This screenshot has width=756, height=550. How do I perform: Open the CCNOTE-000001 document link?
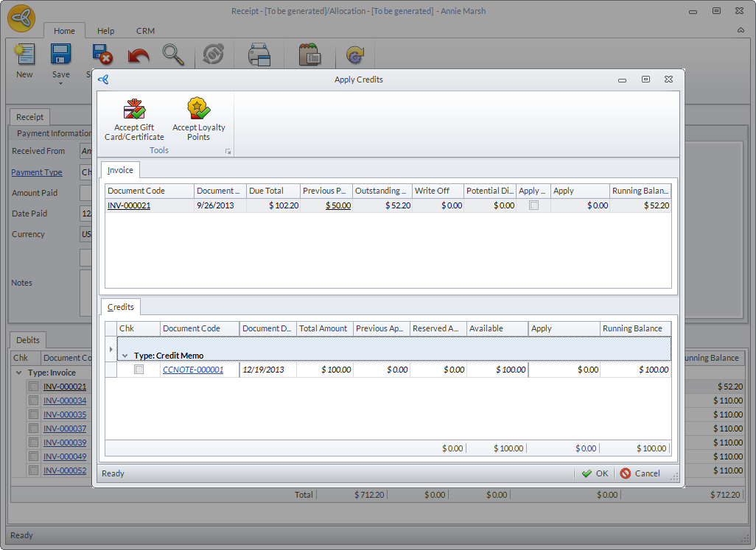pyautogui.click(x=192, y=370)
